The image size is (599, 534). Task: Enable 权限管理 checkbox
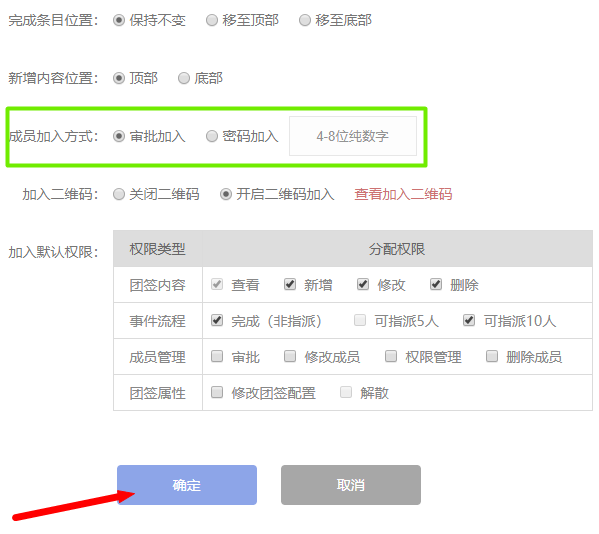391,356
